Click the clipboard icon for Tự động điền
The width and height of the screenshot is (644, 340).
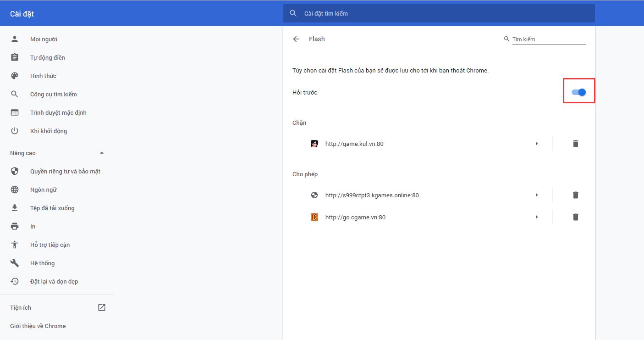(15, 57)
